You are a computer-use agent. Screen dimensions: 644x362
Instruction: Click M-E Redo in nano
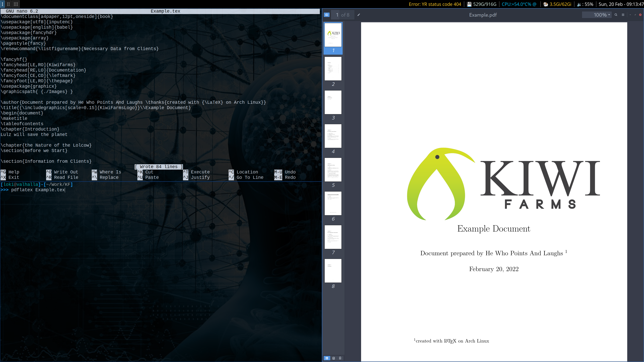pos(285,177)
